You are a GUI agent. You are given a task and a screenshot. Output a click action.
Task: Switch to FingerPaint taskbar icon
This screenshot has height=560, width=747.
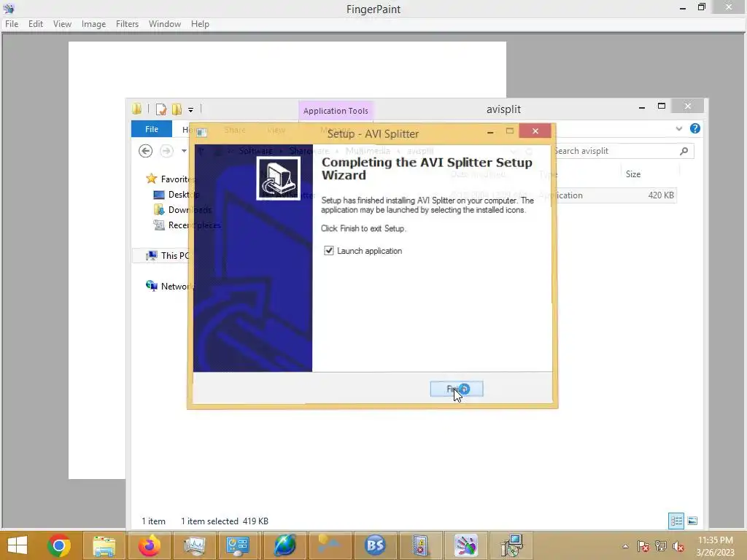(465, 545)
